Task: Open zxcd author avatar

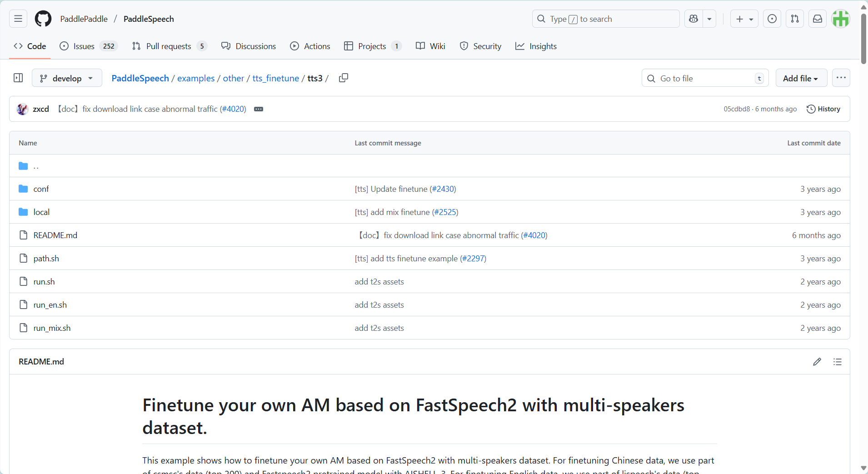Action: pos(22,109)
